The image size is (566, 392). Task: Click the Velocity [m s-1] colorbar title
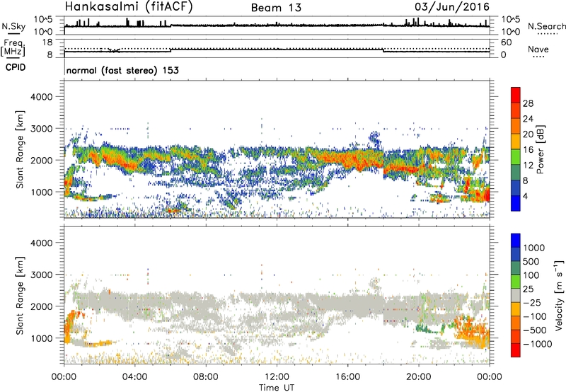click(x=559, y=295)
